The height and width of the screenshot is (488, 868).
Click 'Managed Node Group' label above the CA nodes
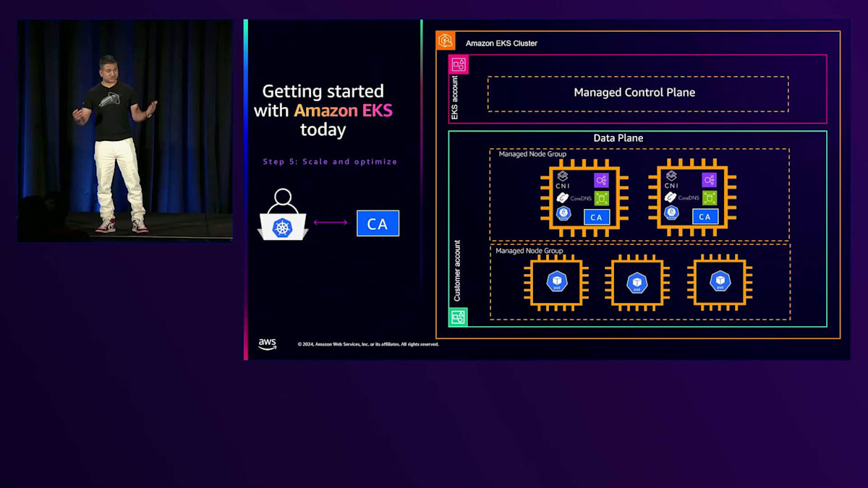(532, 154)
